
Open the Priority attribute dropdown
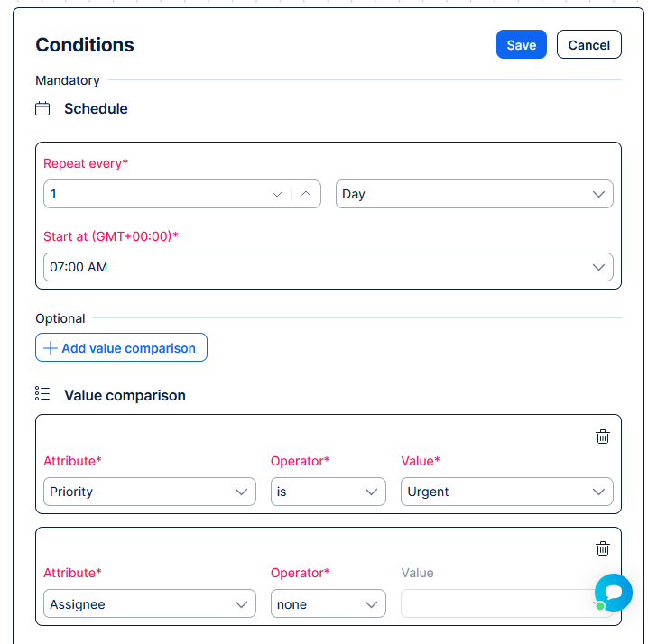click(x=149, y=492)
